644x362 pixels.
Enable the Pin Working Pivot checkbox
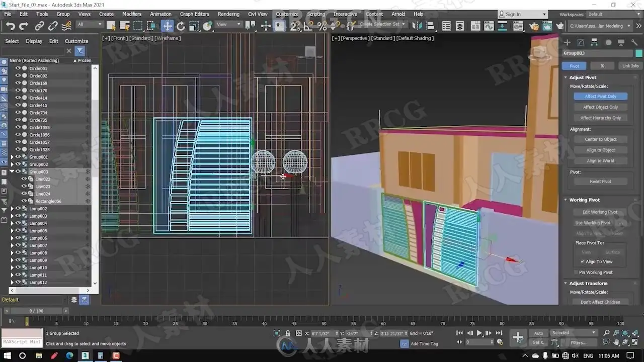click(x=576, y=273)
